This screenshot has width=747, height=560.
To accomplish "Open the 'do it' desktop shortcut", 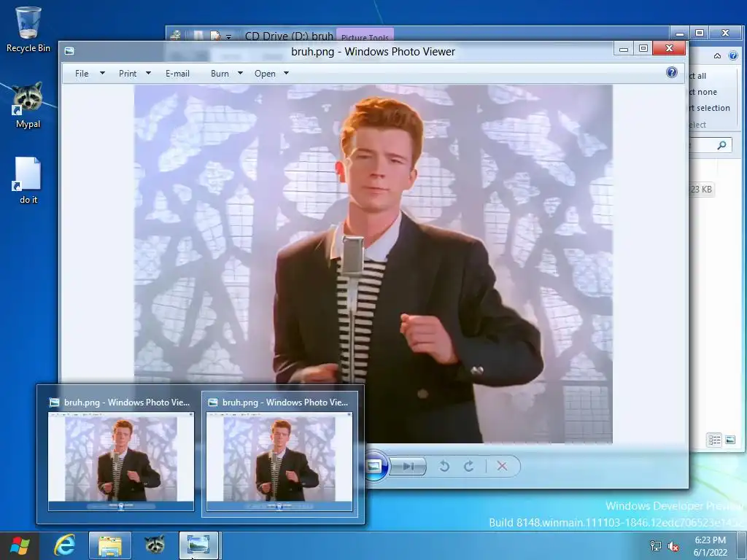I will point(28,181).
